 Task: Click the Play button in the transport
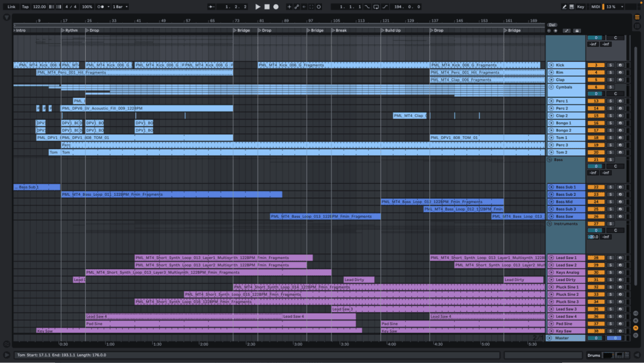(x=258, y=7)
